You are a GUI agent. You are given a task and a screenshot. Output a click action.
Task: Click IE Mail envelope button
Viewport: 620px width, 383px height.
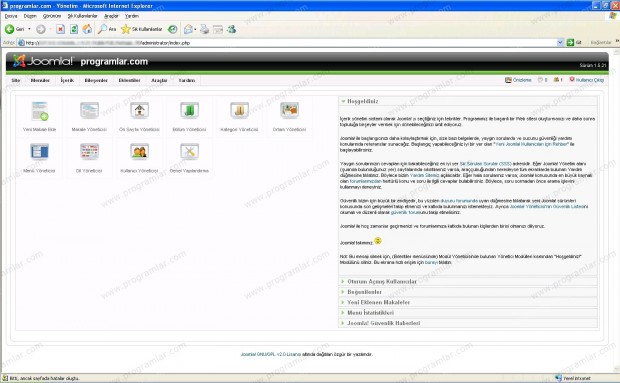(188, 29)
